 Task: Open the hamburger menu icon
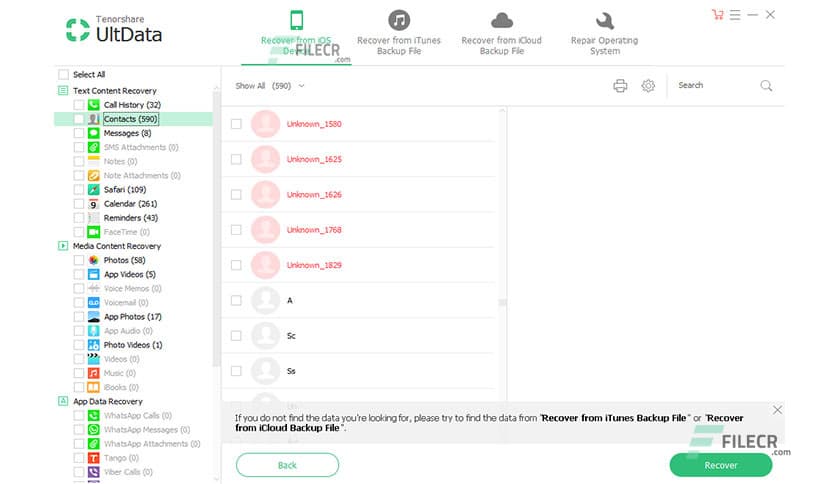click(735, 15)
